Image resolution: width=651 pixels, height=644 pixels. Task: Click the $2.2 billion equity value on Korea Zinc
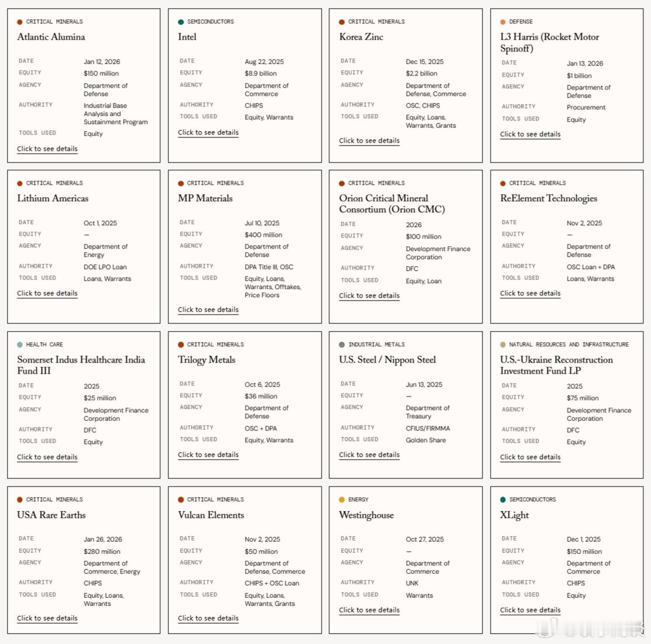click(421, 74)
